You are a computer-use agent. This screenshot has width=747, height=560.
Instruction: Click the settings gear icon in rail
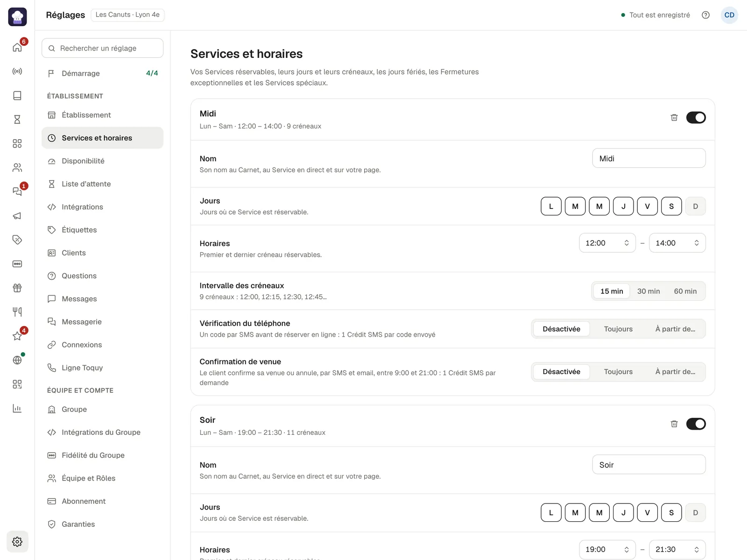[17, 542]
